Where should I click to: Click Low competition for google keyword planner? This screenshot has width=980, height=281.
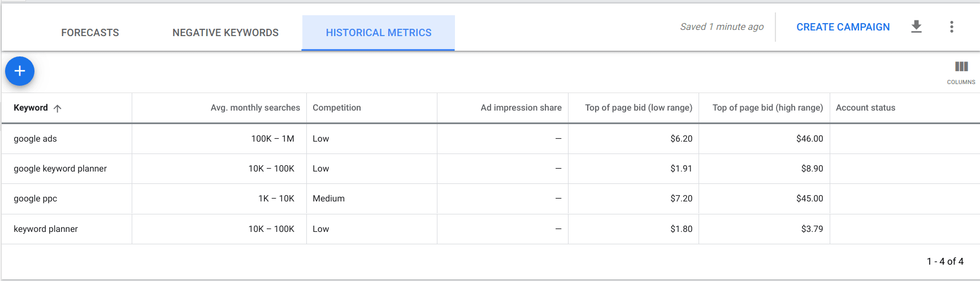(320, 169)
